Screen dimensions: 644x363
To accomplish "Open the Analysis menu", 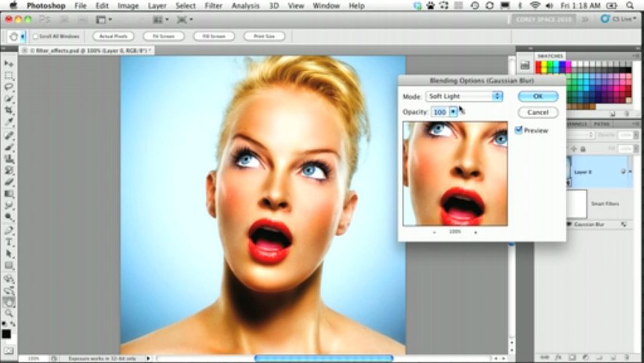I will (245, 6).
